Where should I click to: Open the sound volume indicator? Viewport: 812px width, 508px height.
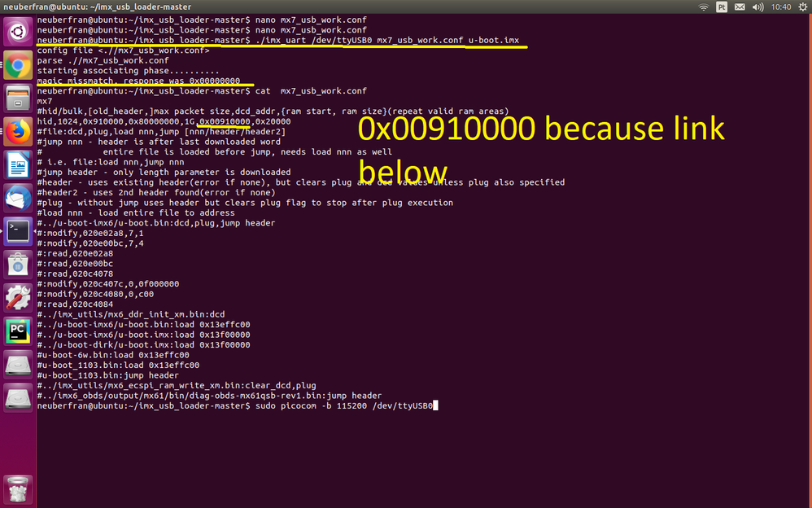[757, 7]
